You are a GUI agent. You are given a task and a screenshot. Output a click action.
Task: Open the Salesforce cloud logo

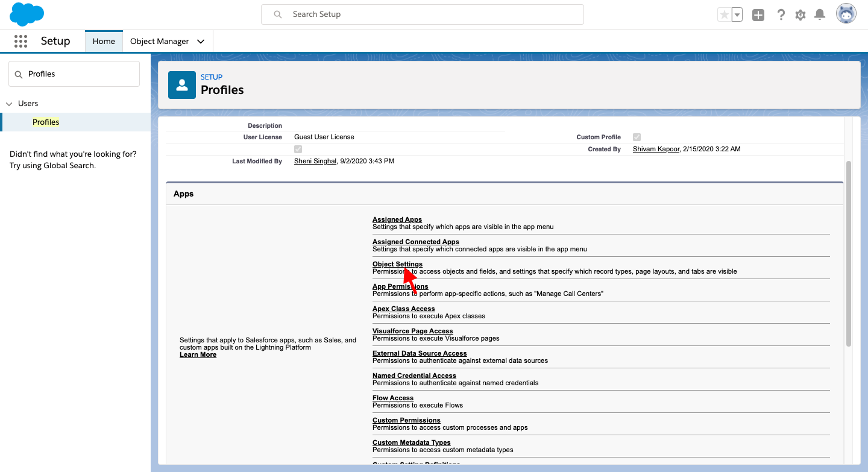pyautogui.click(x=27, y=14)
